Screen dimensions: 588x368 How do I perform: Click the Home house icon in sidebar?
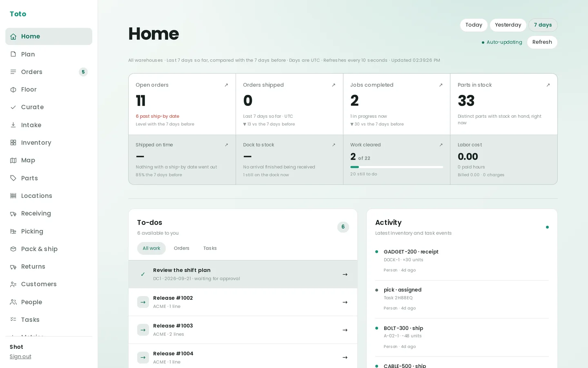coord(13,36)
